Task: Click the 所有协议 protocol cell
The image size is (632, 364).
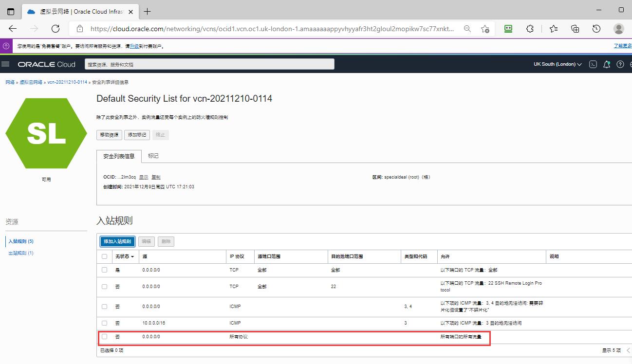Action: click(239, 337)
